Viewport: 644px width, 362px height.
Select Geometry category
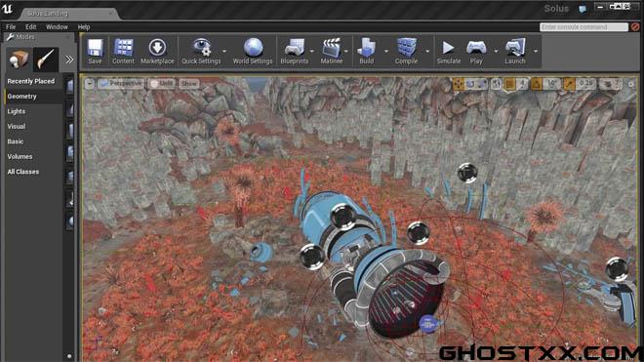click(22, 97)
